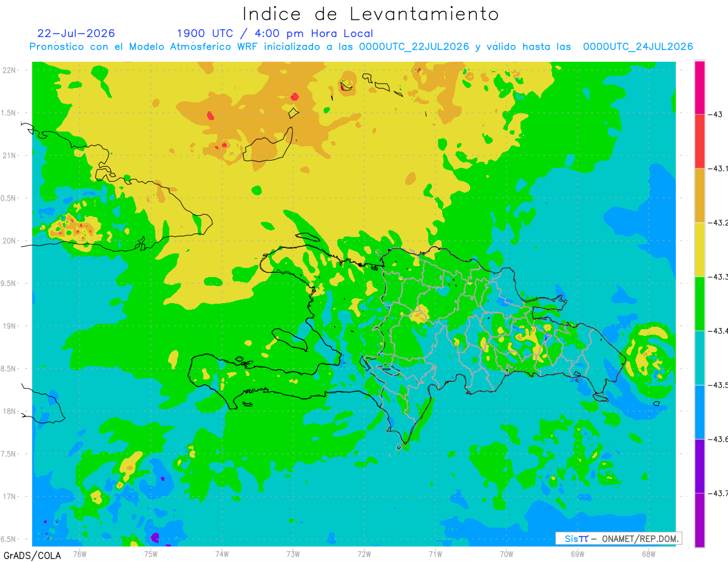Pick the blue legend swatch above -43.6
Viewport: 728px width, 562px height.
[699, 412]
